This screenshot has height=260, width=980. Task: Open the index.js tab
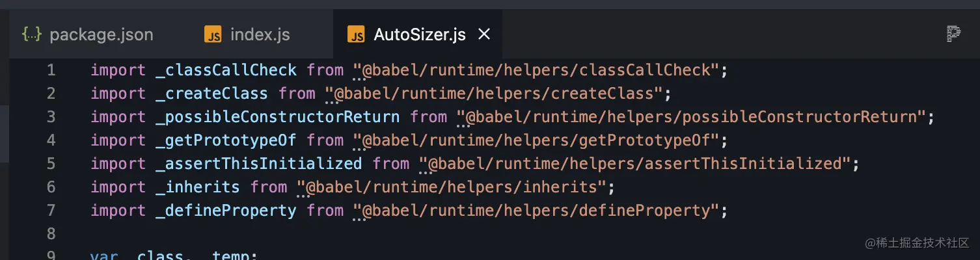coord(260,34)
